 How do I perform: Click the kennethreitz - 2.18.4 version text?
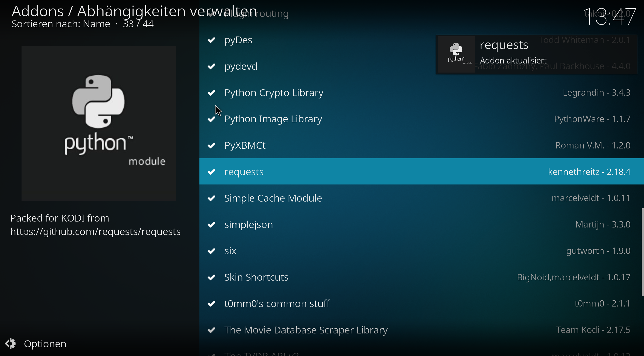tap(589, 172)
